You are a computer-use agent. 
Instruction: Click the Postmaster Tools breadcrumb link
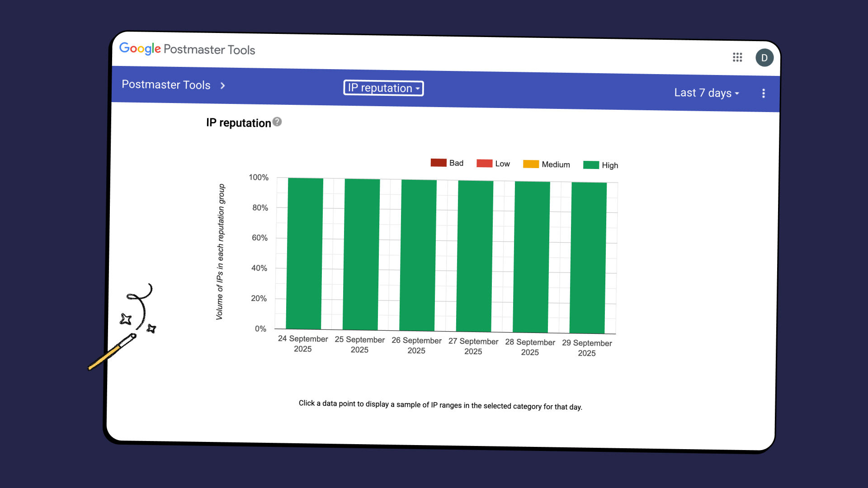[x=166, y=84]
